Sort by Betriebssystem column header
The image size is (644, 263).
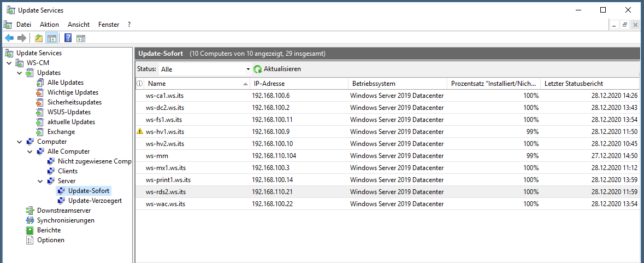tap(397, 84)
